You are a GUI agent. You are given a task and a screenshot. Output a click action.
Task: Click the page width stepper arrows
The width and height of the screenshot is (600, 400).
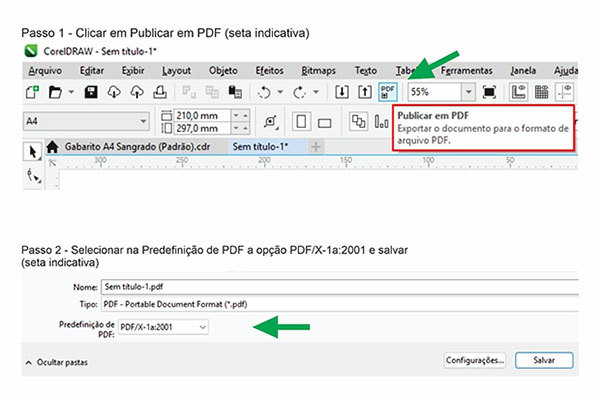(241, 116)
